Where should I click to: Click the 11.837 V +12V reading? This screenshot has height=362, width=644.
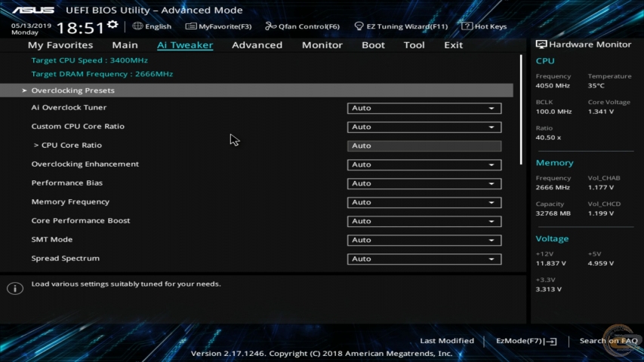point(551,263)
